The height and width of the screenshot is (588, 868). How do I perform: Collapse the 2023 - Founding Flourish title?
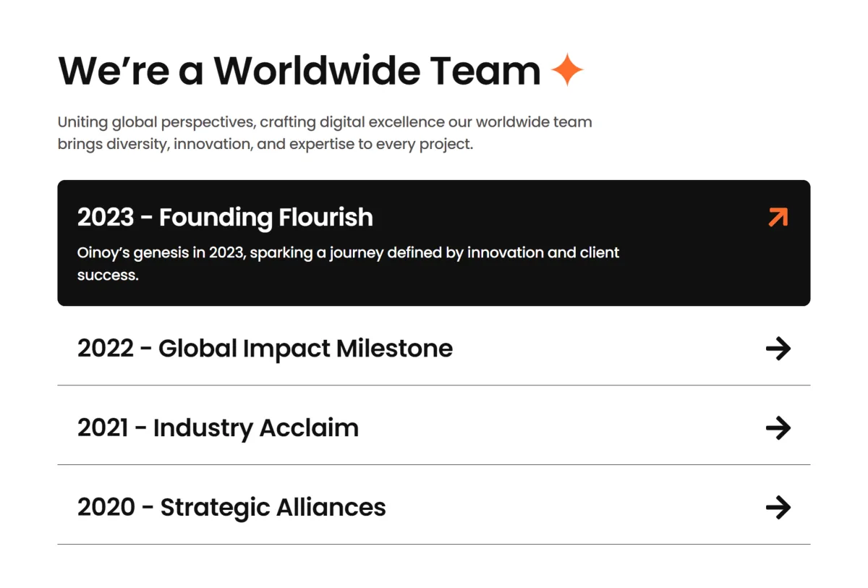(225, 217)
